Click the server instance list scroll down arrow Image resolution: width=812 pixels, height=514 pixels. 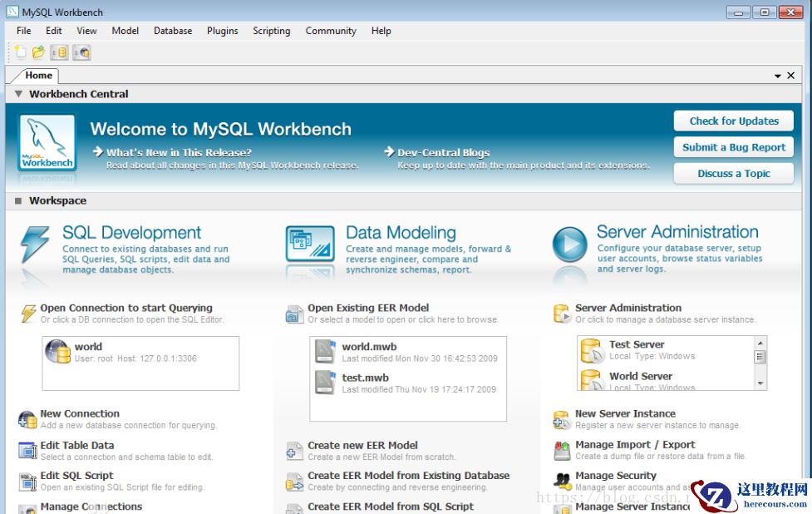[760, 383]
